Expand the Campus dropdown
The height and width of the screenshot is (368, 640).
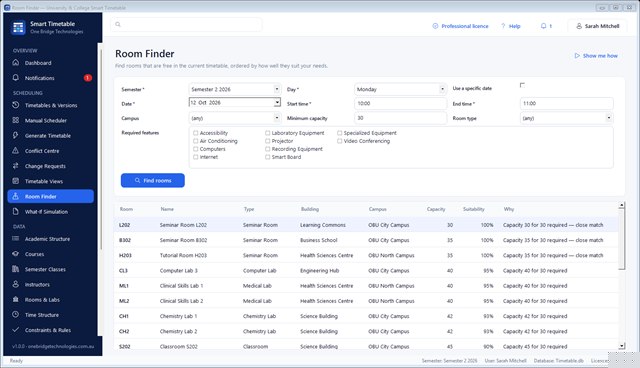pos(235,118)
